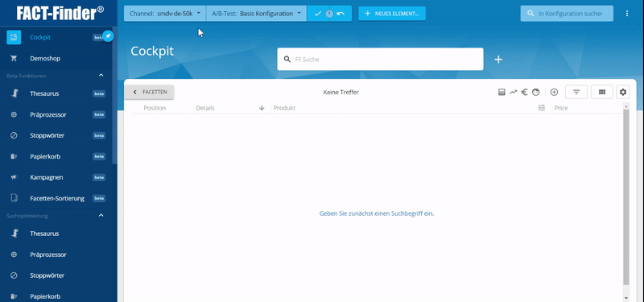The width and height of the screenshot is (644, 302).
Task: Collapse the Beta Funktionen section
Action: click(101, 76)
